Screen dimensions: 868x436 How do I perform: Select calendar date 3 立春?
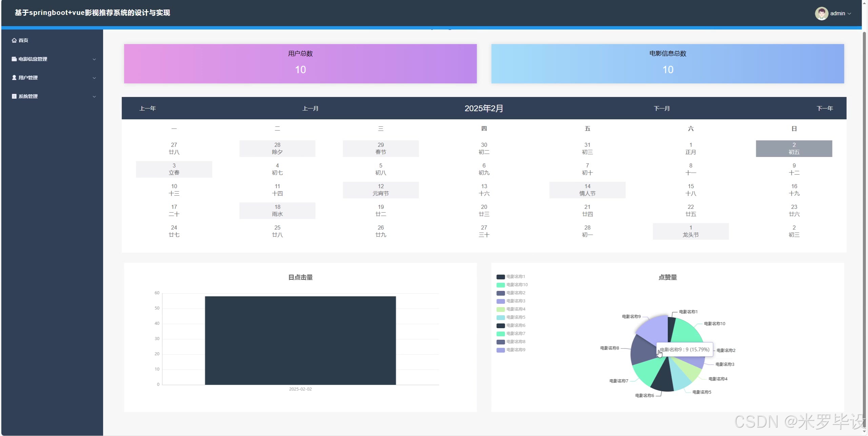click(174, 169)
